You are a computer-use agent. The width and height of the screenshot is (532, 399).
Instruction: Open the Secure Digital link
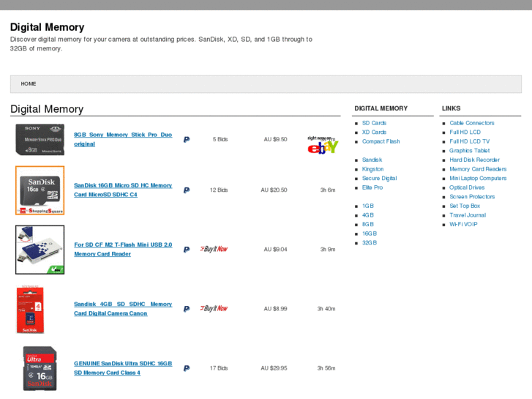379,179
